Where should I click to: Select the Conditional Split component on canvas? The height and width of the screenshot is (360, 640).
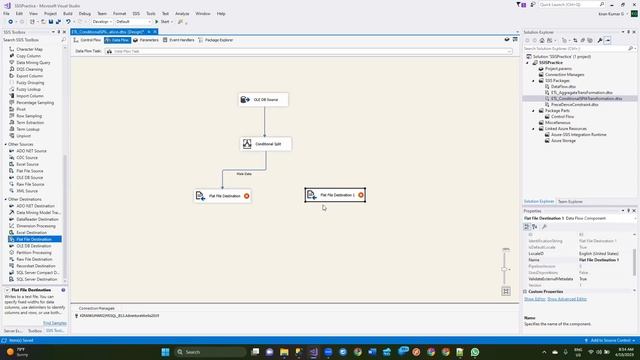click(266, 144)
